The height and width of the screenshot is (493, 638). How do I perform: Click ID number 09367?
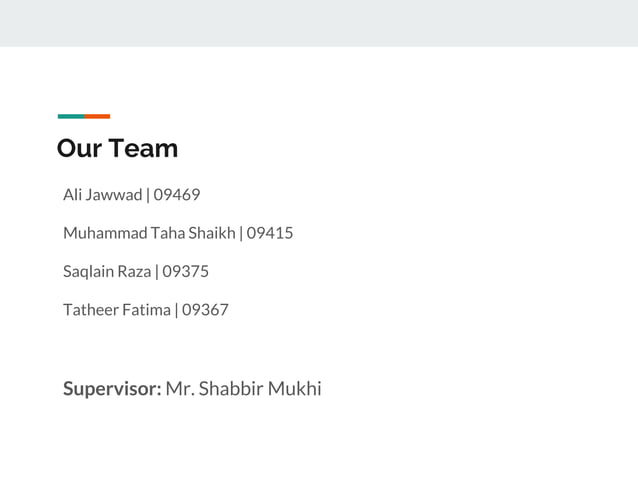coord(205,310)
